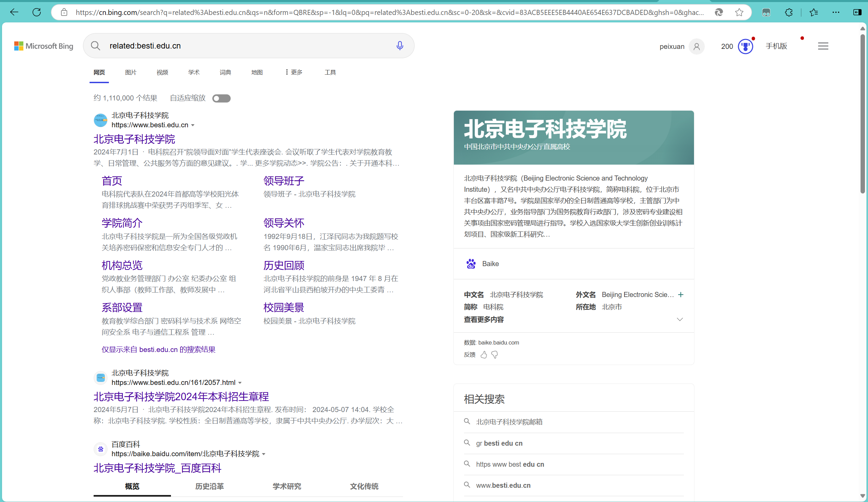Open the Bing hamburger menu
The image size is (868, 502).
tap(823, 46)
